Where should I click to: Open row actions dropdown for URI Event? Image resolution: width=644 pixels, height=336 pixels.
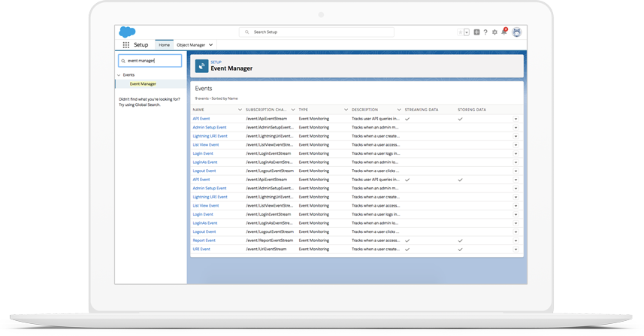516,250
